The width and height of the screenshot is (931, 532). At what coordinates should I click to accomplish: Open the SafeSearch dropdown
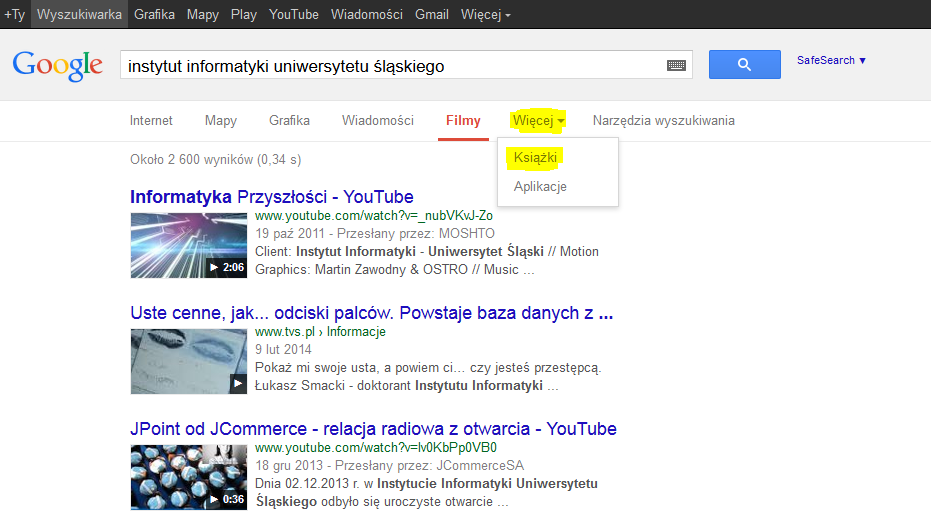pyautogui.click(x=831, y=60)
